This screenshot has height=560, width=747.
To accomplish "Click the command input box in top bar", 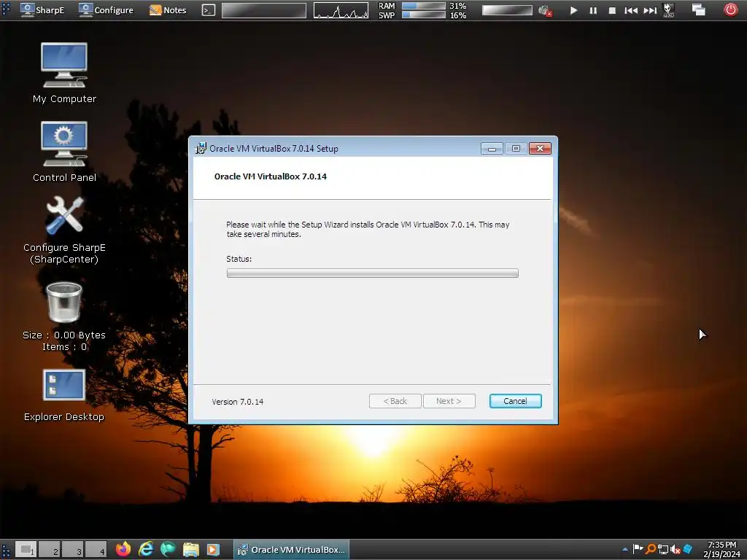I will (x=264, y=10).
